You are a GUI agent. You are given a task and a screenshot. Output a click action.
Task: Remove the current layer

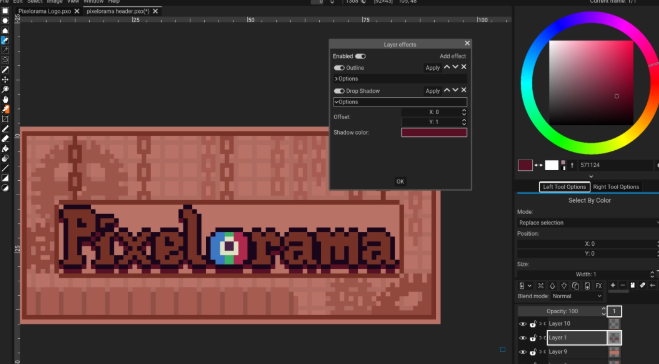541,286
